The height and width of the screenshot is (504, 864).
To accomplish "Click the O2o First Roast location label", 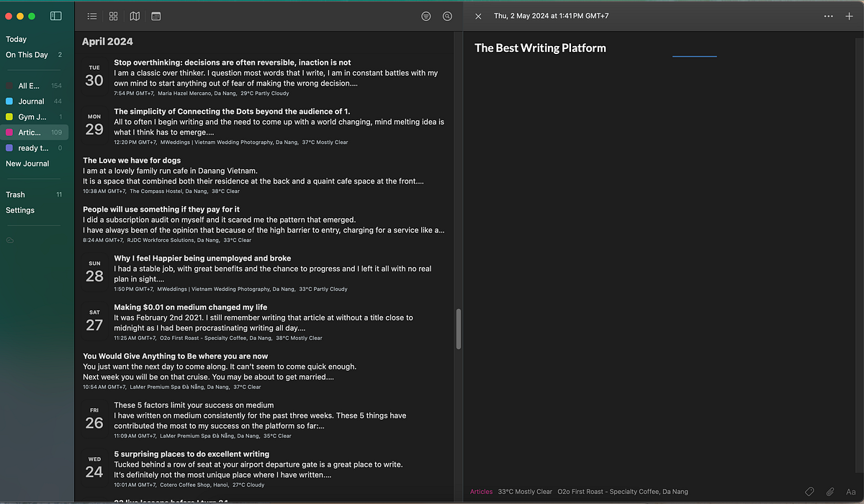I will [x=623, y=492].
